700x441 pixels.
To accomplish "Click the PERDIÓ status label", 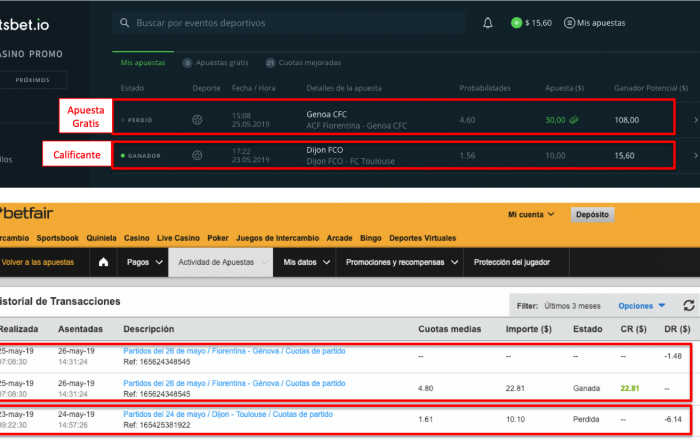I will [x=140, y=120].
